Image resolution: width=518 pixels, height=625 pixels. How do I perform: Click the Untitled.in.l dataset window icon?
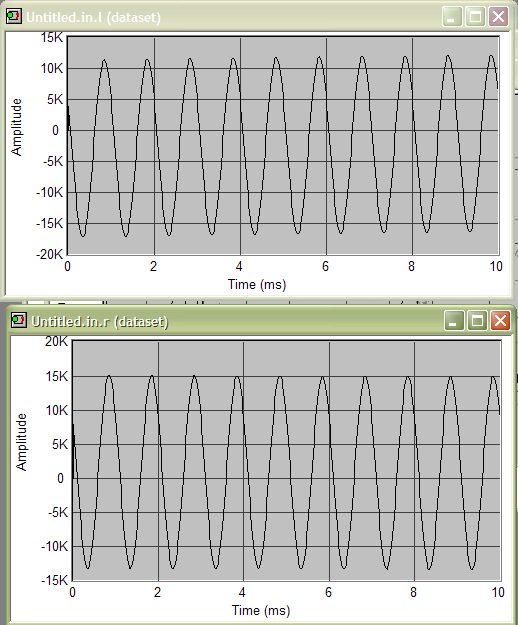click(14, 17)
